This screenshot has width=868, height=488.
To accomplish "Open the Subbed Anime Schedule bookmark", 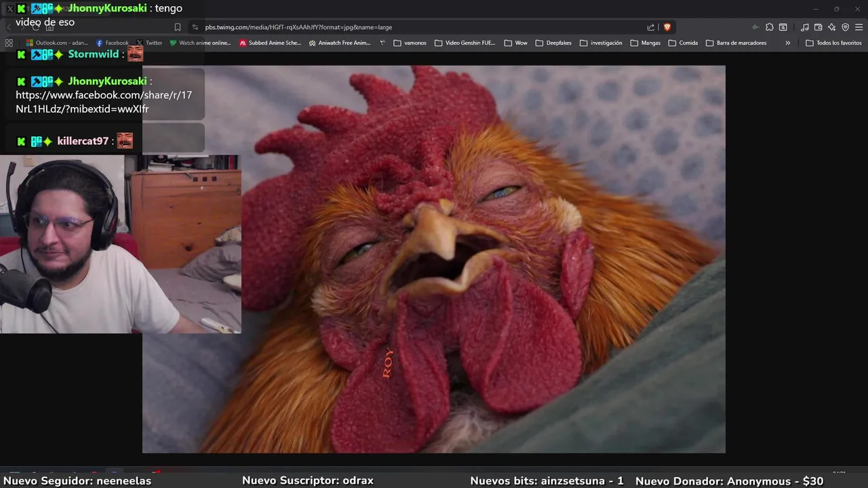I will click(x=270, y=43).
